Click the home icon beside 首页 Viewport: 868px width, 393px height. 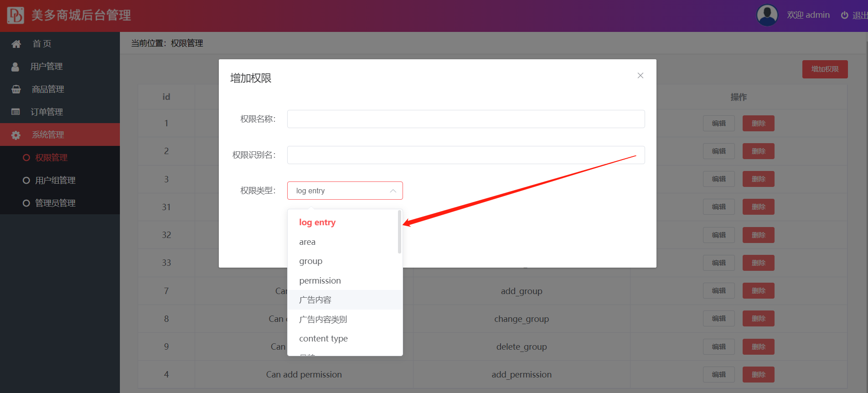(x=16, y=44)
